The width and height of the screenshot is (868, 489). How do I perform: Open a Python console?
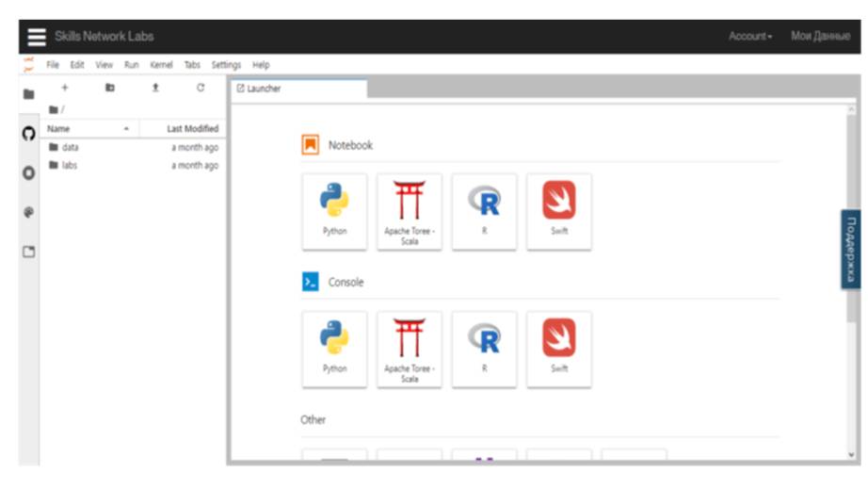tap(334, 348)
